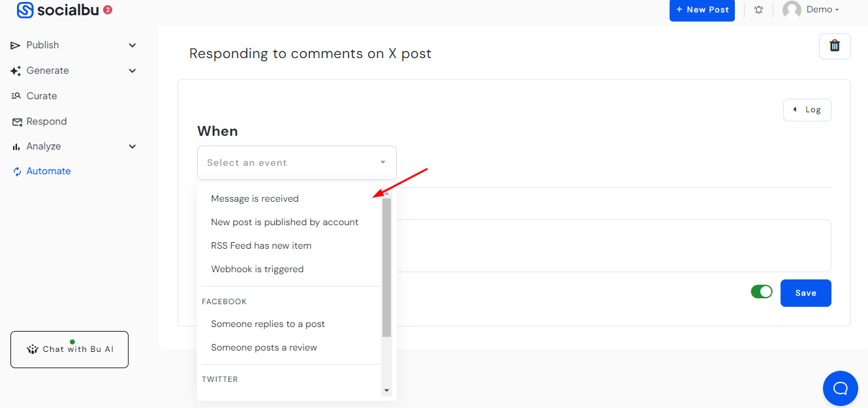Click the Curate icon in the sidebar
Viewport: 868px width, 408px height.
click(15, 96)
